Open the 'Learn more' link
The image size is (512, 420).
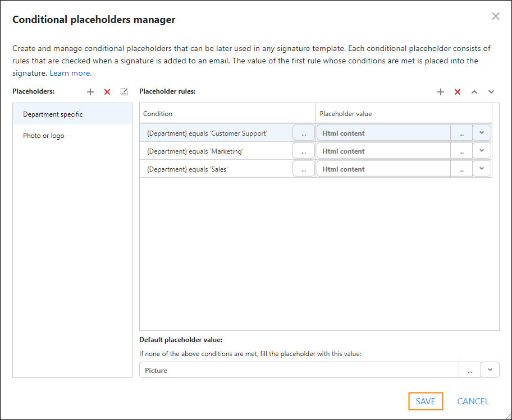point(70,72)
